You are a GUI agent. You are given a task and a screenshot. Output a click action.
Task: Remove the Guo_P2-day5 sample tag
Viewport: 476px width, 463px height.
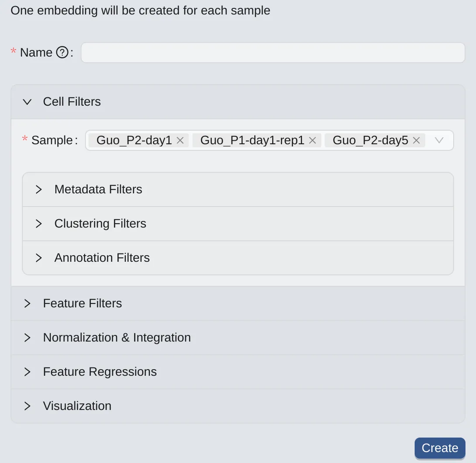(x=416, y=140)
